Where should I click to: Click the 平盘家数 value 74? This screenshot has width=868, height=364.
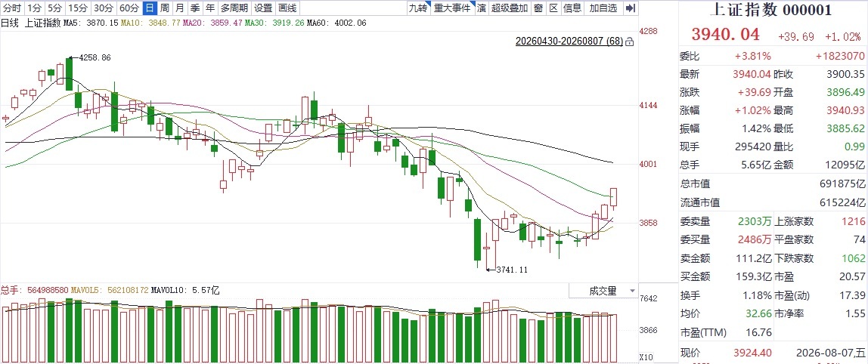pyautogui.click(x=860, y=239)
